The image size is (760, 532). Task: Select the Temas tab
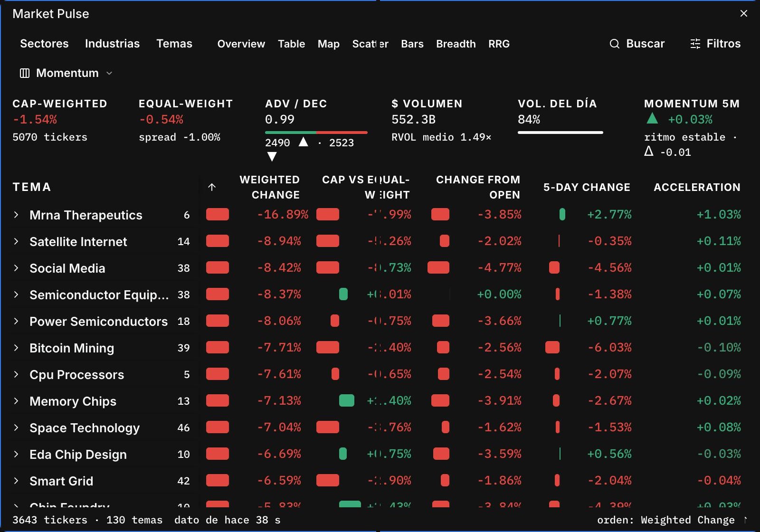click(x=174, y=44)
